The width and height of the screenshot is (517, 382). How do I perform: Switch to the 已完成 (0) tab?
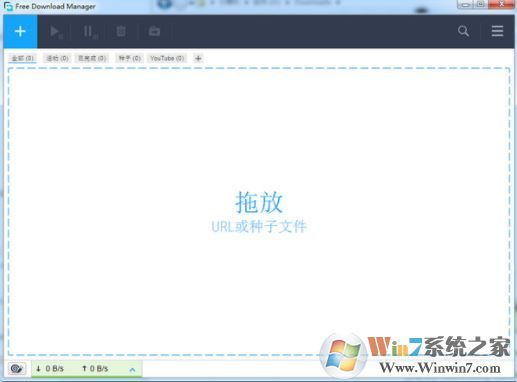point(92,58)
